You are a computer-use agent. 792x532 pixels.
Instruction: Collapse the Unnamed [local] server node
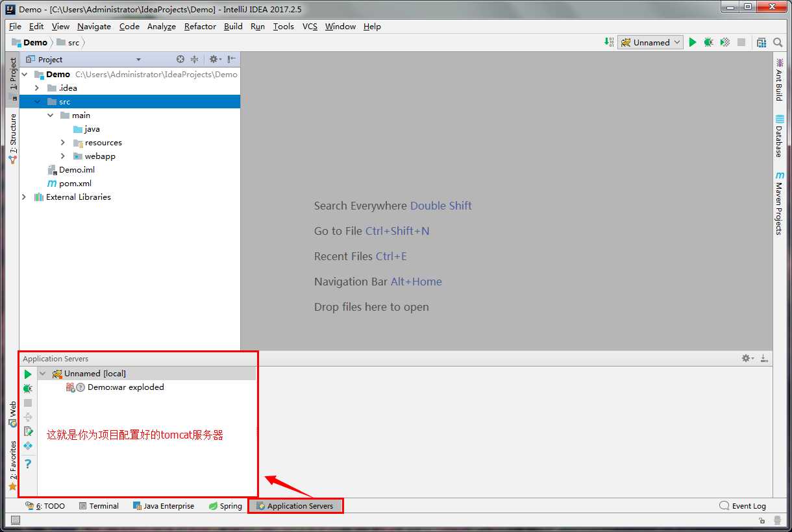[43, 373]
